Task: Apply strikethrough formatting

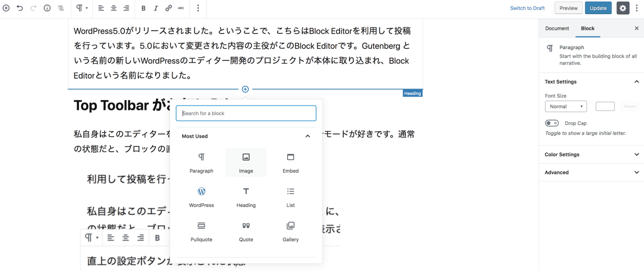Action: point(181,8)
